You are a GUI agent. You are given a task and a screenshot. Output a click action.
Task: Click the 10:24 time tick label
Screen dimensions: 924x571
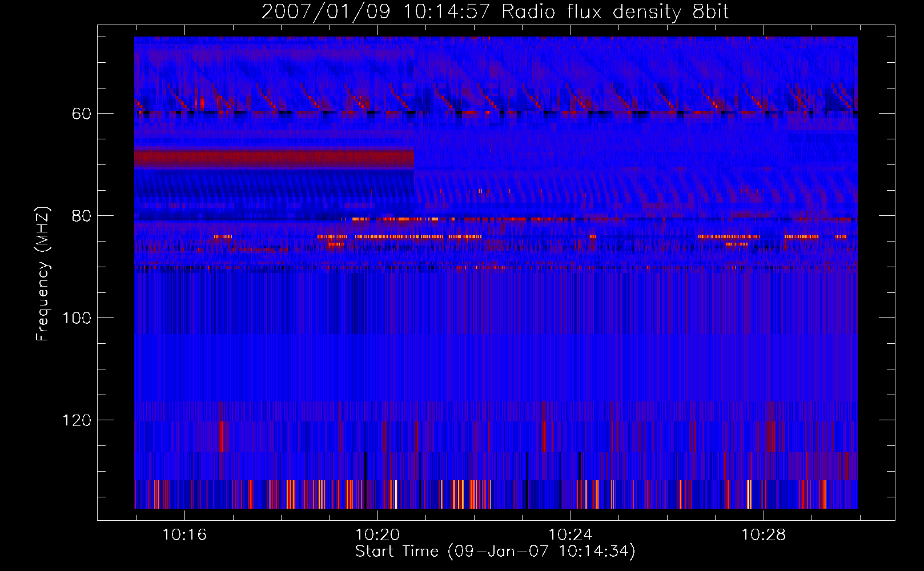pos(571,535)
